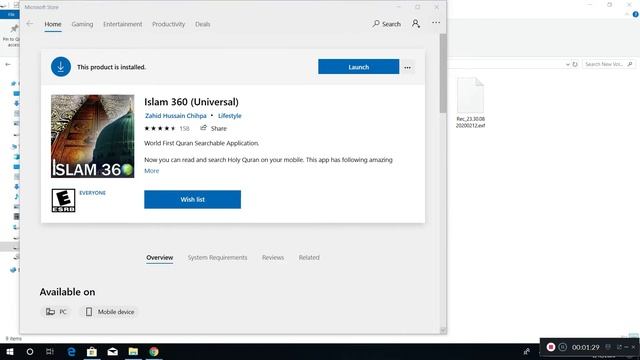Switch to the Gaming tab

tap(82, 24)
